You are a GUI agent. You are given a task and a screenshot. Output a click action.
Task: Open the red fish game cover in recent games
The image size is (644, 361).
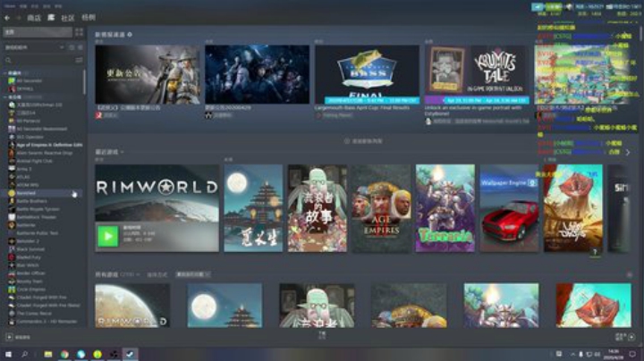(573, 208)
